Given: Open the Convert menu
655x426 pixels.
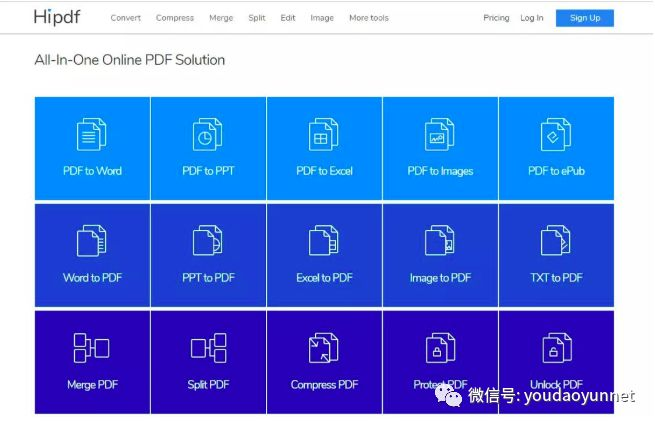Looking at the screenshot, I should [125, 18].
